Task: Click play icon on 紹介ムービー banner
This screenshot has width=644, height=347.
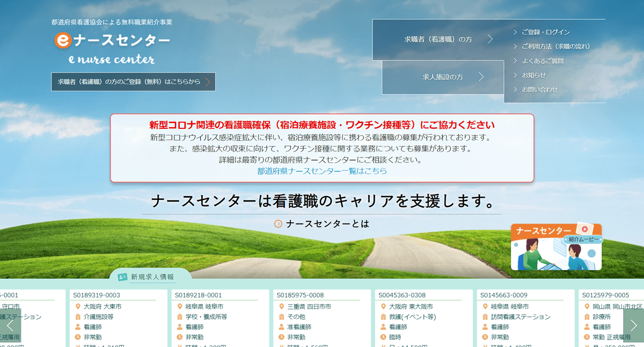Action: [x=585, y=228]
